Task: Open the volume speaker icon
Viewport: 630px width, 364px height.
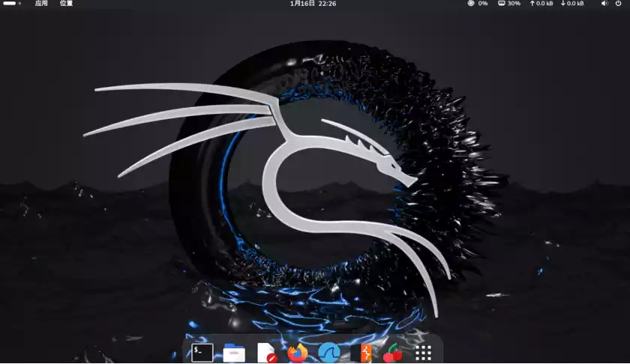Action: click(604, 3)
